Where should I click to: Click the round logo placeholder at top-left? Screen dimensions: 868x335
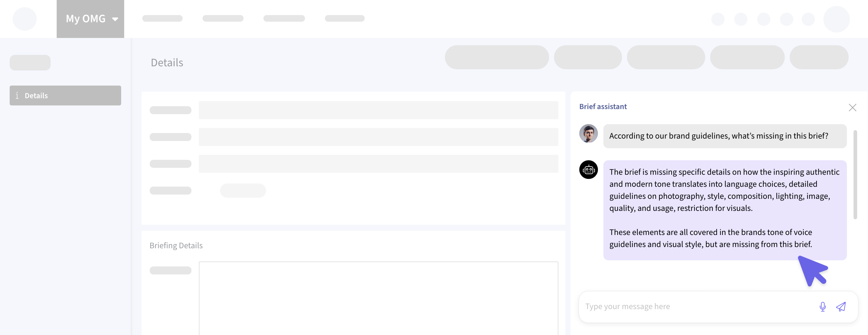pyautogui.click(x=25, y=19)
